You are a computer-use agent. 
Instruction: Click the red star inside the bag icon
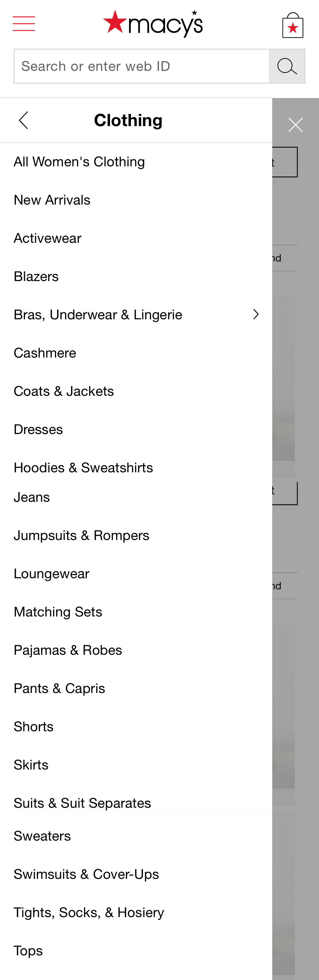click(293, 27)
